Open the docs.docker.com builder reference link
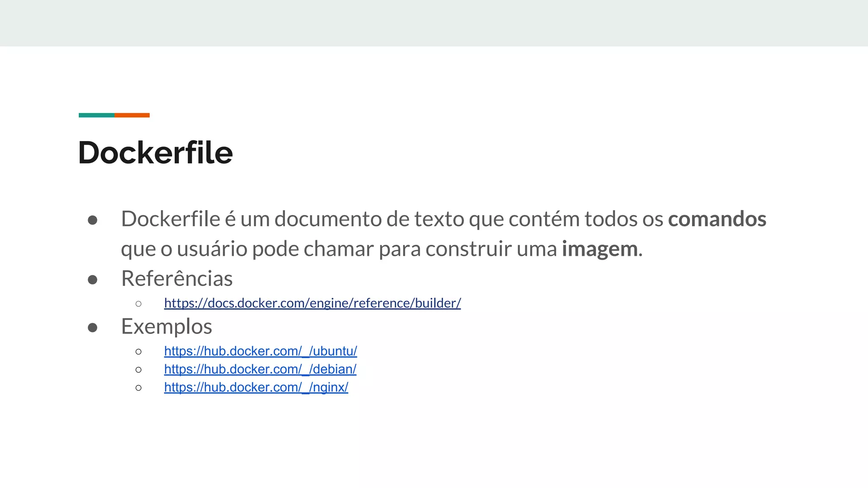The width and height of the screenshot is (868, 488). tap(312, 303)
